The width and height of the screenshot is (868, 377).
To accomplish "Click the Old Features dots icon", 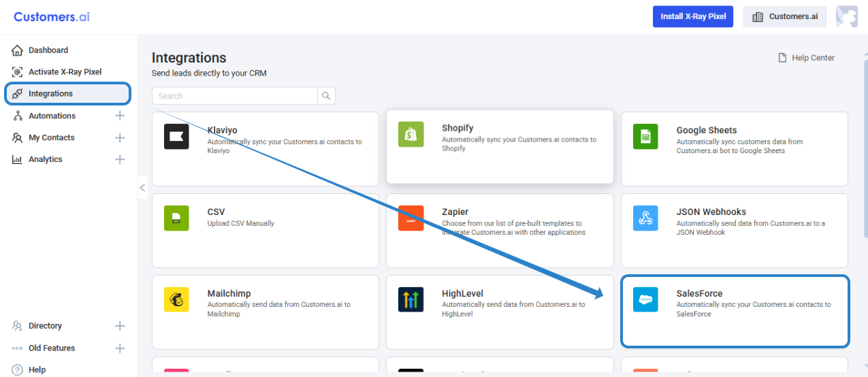I will [17, 348].
